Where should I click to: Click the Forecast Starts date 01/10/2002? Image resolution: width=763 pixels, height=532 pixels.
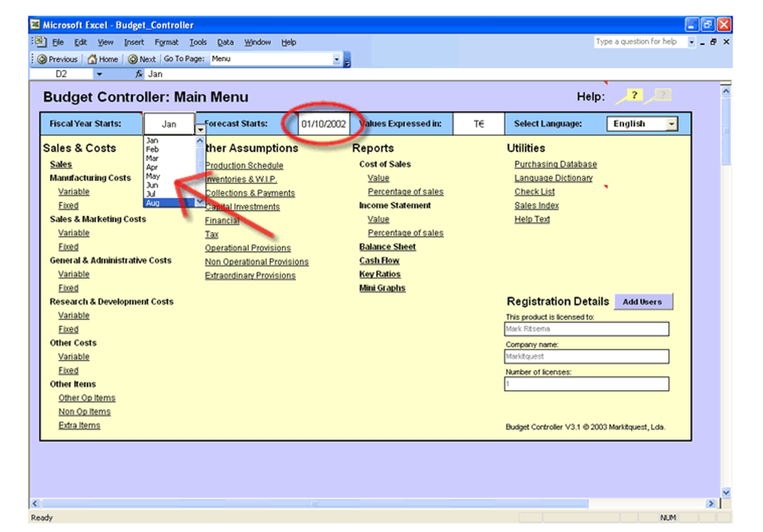324,124
